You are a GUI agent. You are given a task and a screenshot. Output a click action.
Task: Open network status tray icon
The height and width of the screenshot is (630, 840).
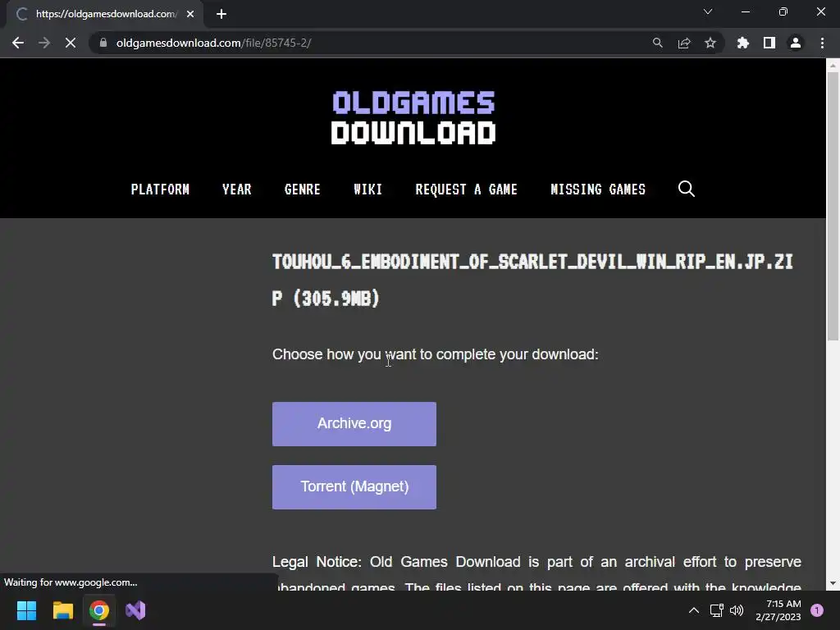click(716, 610)
